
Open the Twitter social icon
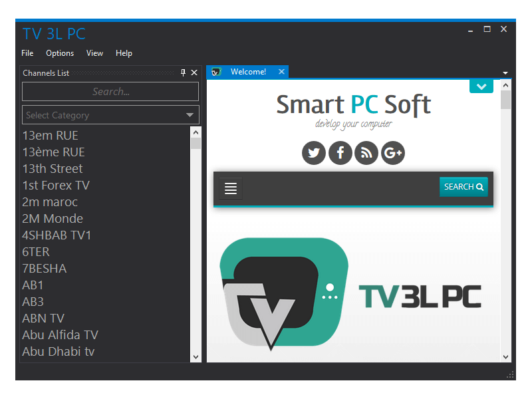click(x=314, y=153)
